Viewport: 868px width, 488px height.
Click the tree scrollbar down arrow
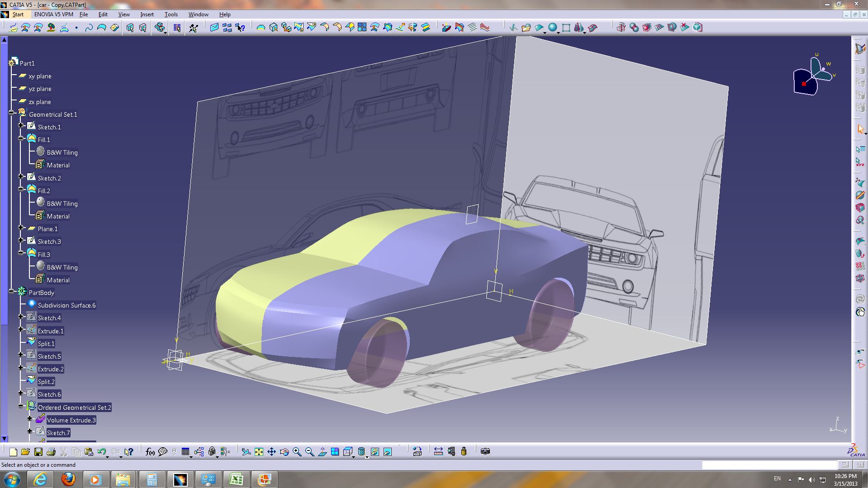[4, 438]
